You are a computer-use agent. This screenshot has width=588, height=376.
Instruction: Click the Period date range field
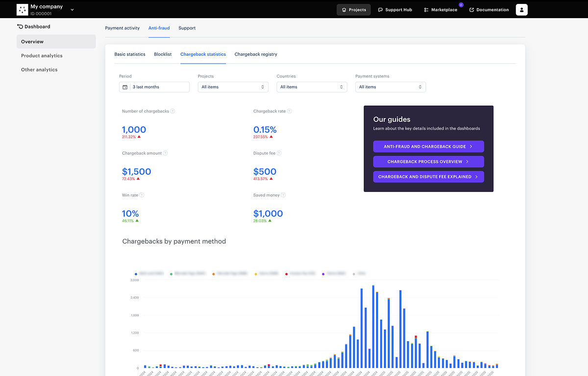tap(154, 87)
